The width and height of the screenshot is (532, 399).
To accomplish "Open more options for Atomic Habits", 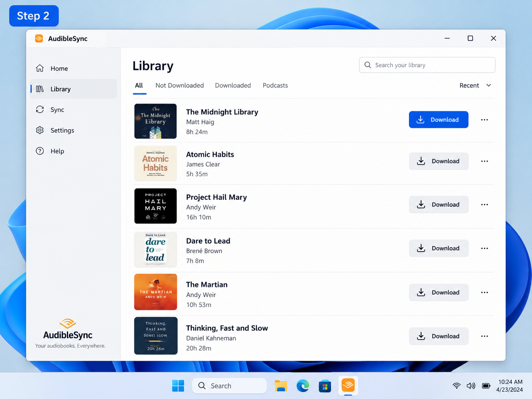I will tap(485, 161).
